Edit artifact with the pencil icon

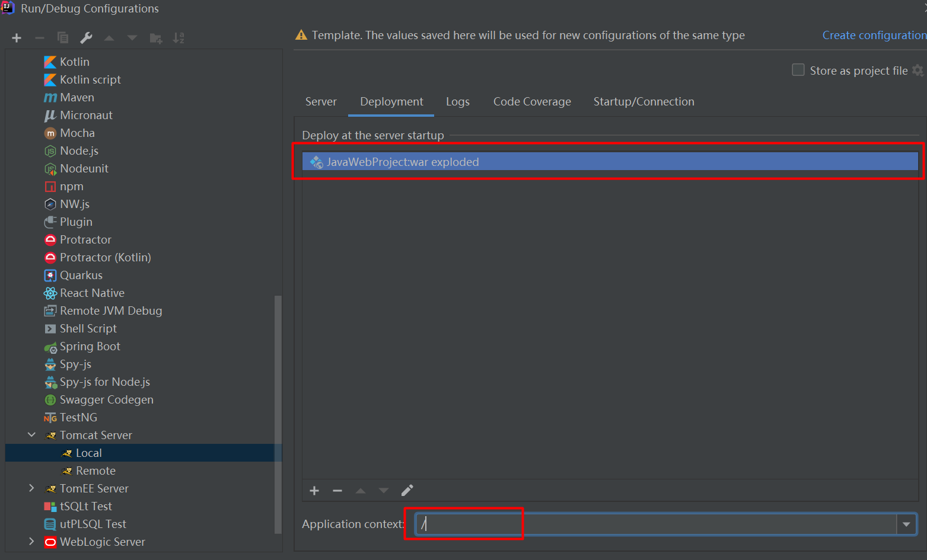coord(407,491)
